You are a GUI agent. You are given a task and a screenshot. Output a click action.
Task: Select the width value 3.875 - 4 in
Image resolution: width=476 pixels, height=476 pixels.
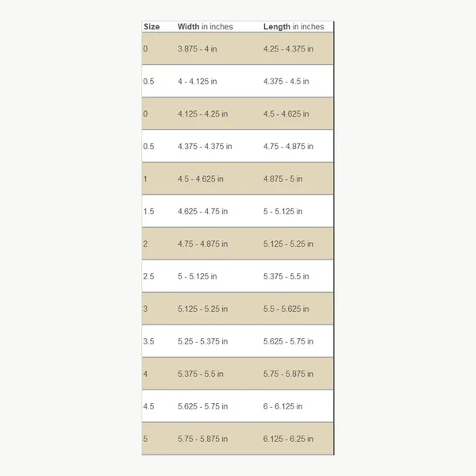pyautogui.click(x=198, y=49)
